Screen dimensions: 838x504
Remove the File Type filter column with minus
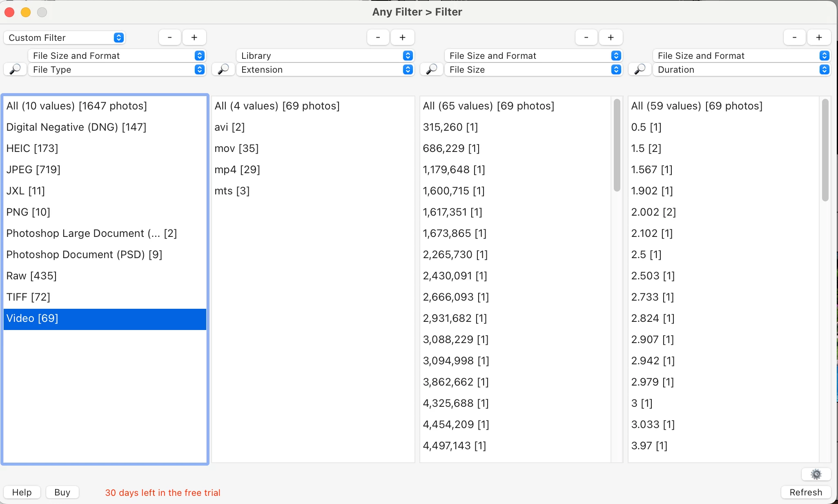pos(170,38)
